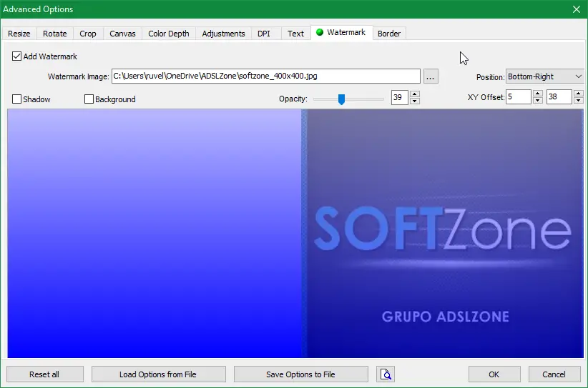Screen dimensions: 588x388
Task: Open the preview magnifier icon button
Action: coord(386,374)
